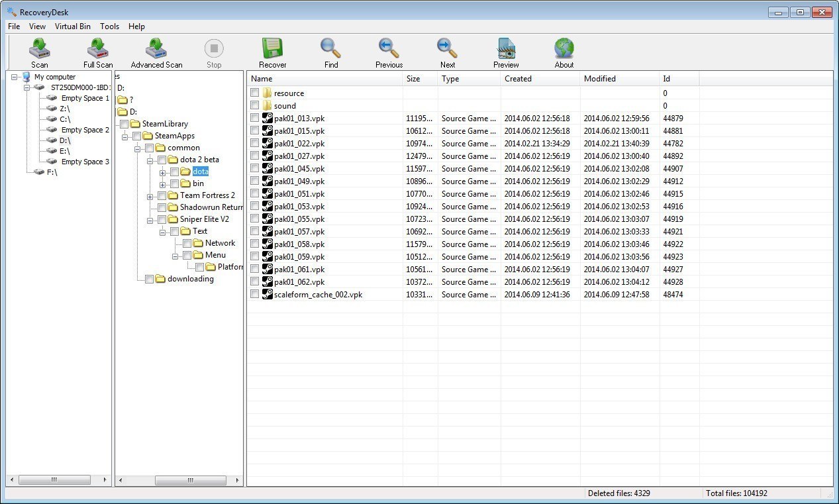Collapse the SteamApps tree node
Viewport: 839px width, 504px height.
(124, 135)
